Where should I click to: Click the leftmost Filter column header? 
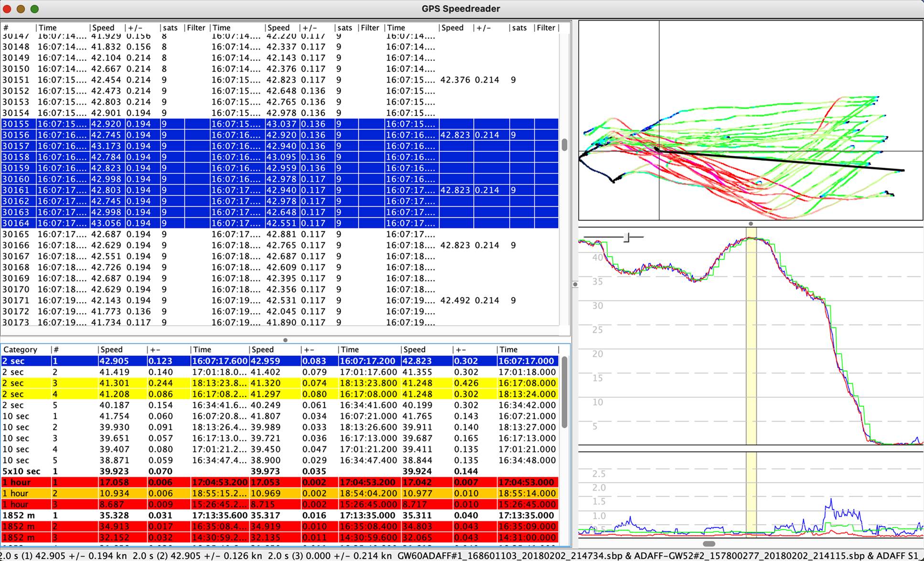pos(196,28)
